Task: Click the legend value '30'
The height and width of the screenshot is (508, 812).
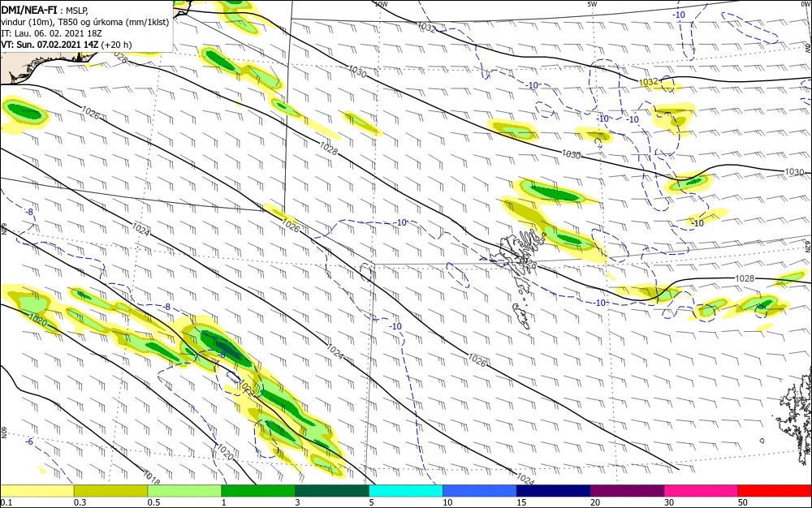Action: [x=669, y=502]
